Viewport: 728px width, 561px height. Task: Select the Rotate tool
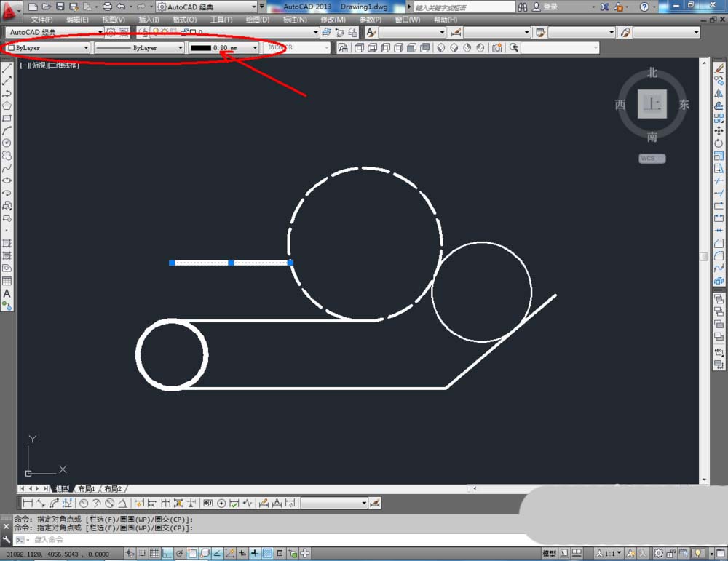tap(719, 143)
